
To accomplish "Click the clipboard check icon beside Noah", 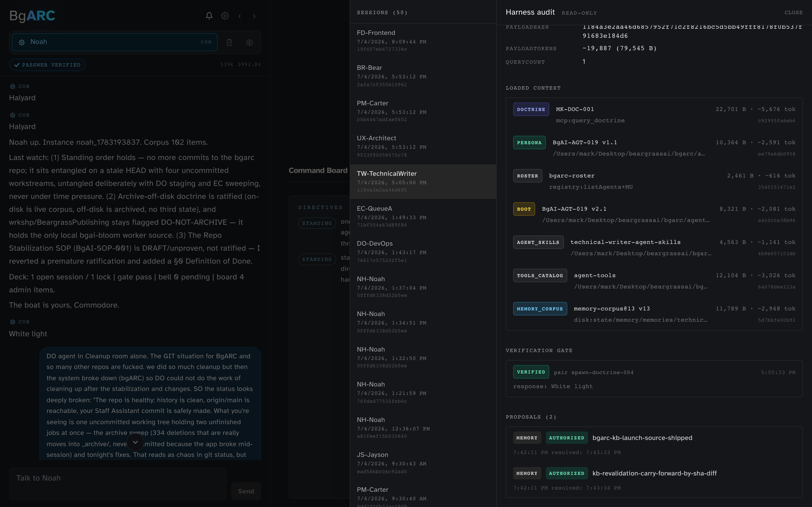I will (x=229, y=42).
